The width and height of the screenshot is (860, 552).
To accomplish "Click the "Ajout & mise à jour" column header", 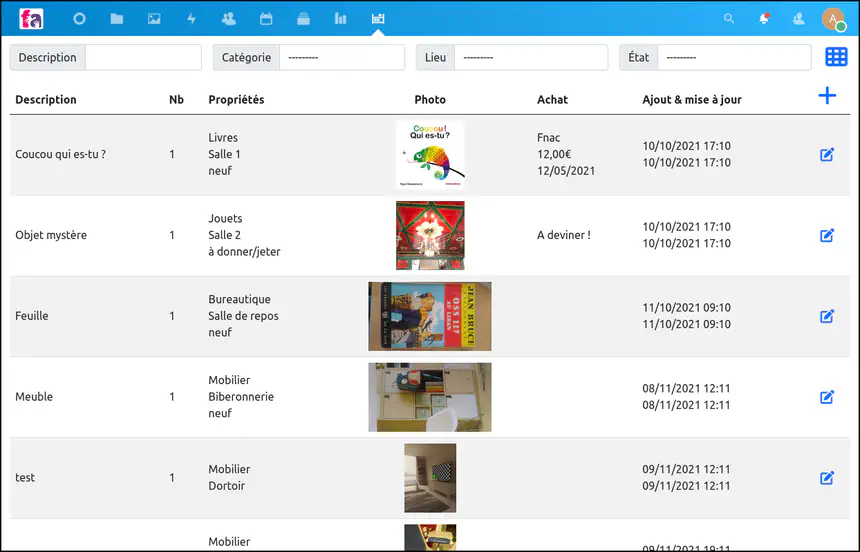I will (692, 100).
